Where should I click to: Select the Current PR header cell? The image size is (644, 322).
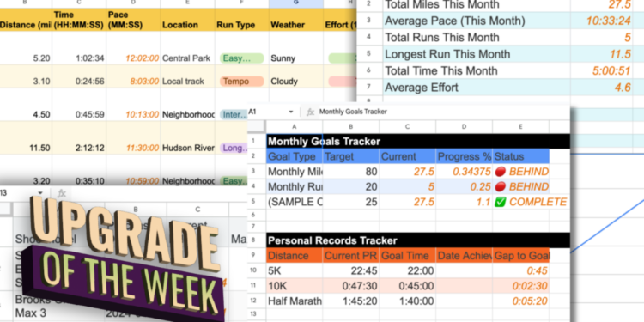[350, 256]
